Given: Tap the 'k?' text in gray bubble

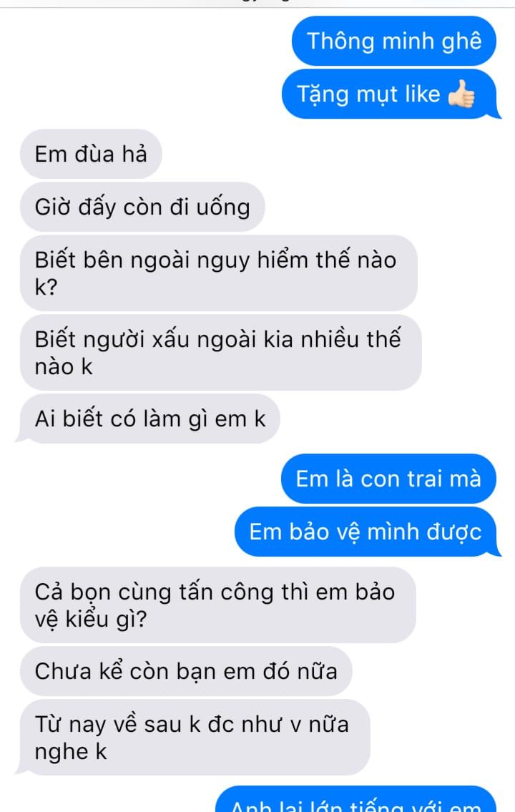Looking at the screenshot, I should click(x=46, y=287).
